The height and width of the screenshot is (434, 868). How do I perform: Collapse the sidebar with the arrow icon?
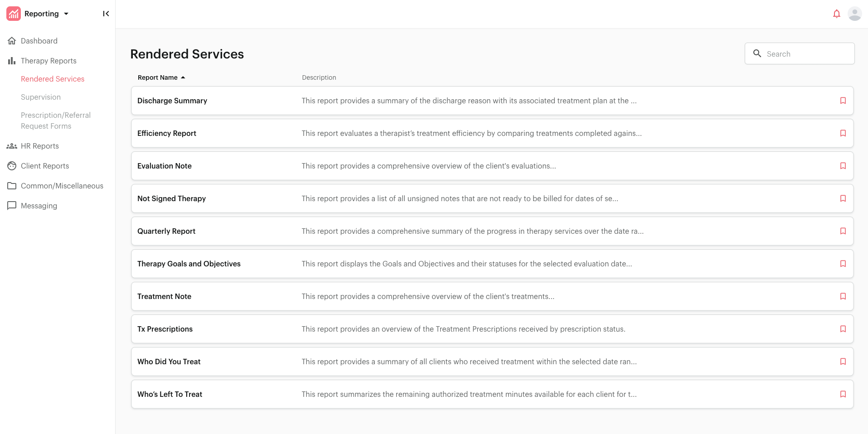pyautogui.click(x=106, y=14)
